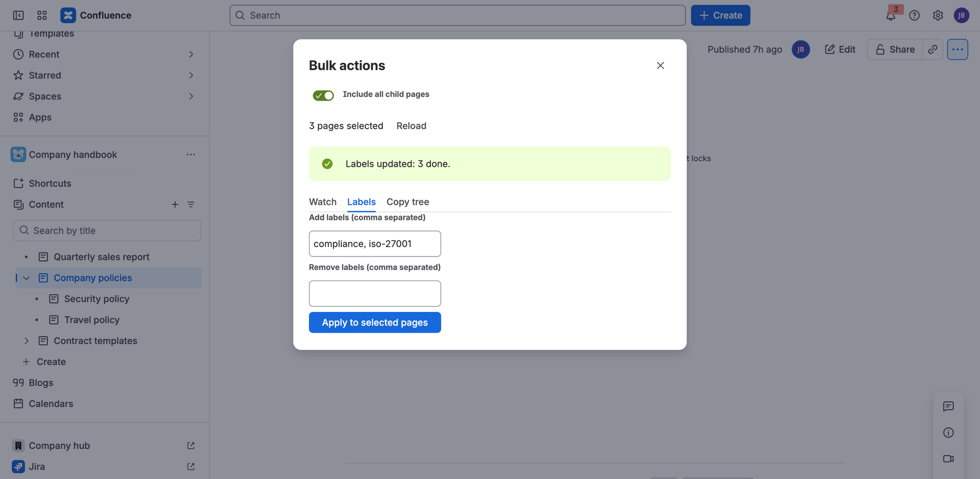The image size is (980, 479).
Task: Click the Edit page button
Action: tap(840, 49)
